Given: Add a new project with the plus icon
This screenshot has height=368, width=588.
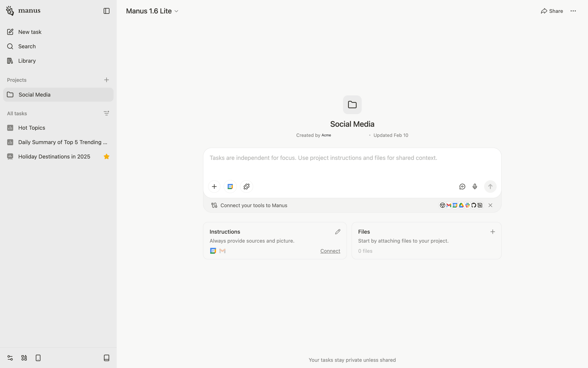Looking at the screenshot, I should (107, 80).
